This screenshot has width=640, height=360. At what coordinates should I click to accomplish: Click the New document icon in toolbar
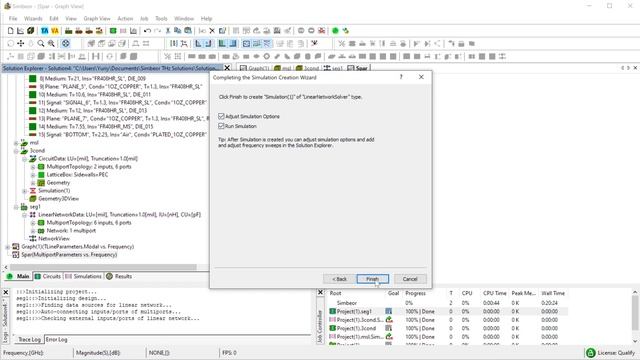[11, 31]
